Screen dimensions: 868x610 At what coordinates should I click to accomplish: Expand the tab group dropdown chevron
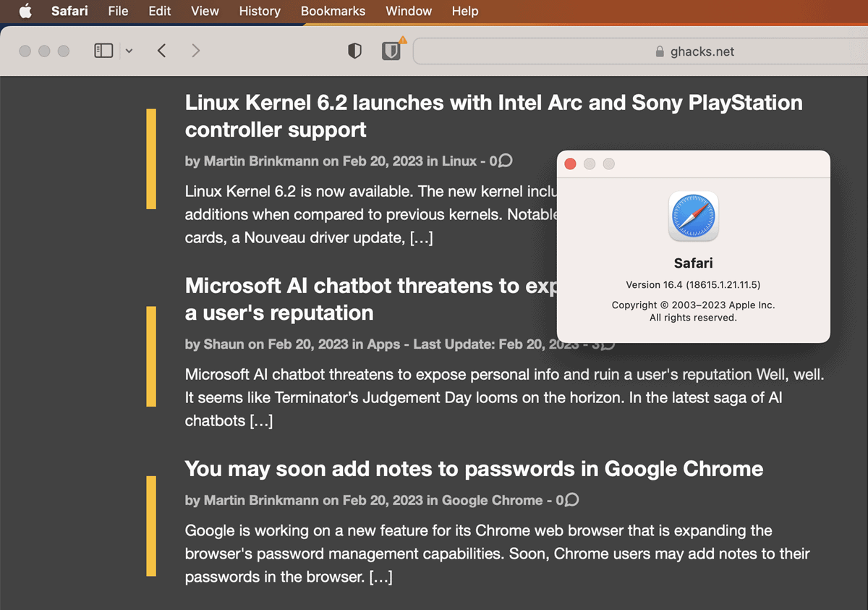coord(129,51)
